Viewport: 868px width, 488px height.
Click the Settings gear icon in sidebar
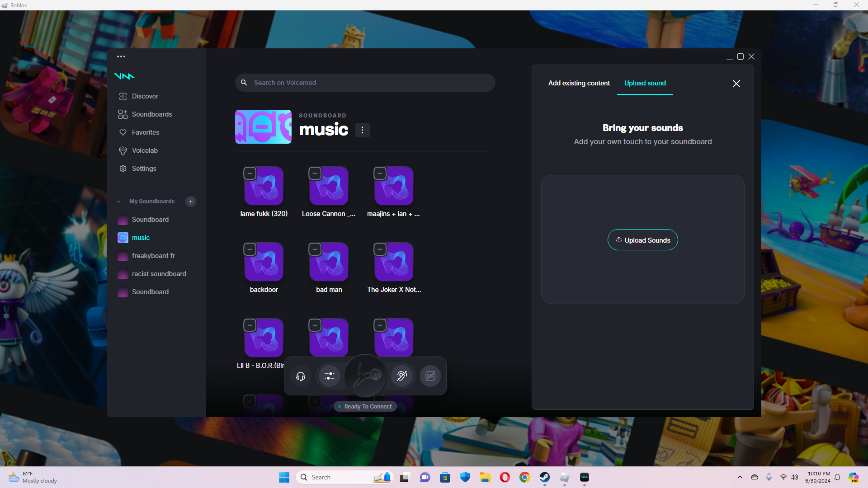123,169
